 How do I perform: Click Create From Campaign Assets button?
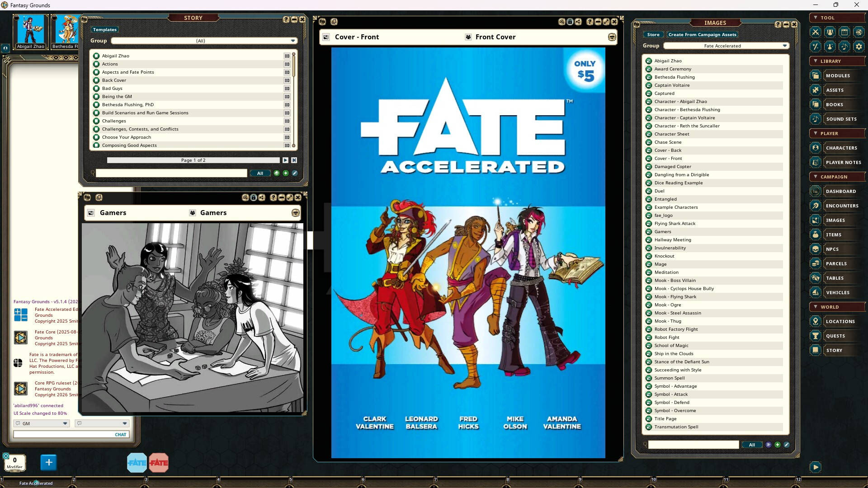(x=702, y=34)
